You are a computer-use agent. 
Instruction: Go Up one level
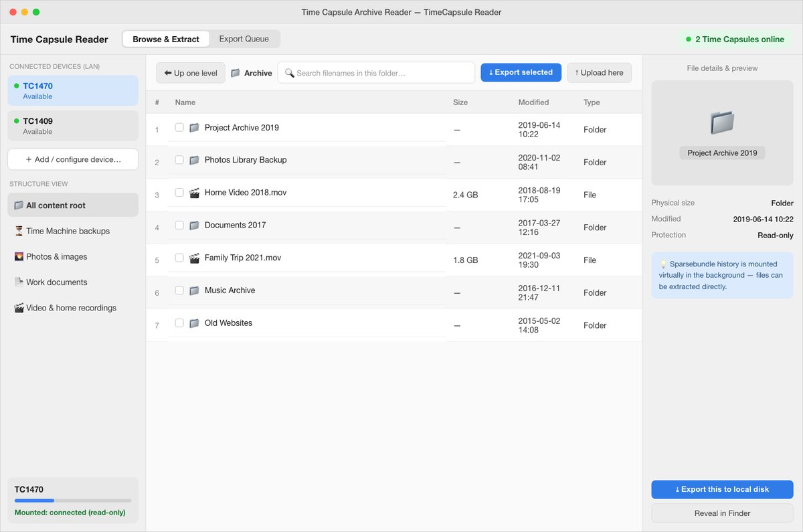tap(191, 73)
